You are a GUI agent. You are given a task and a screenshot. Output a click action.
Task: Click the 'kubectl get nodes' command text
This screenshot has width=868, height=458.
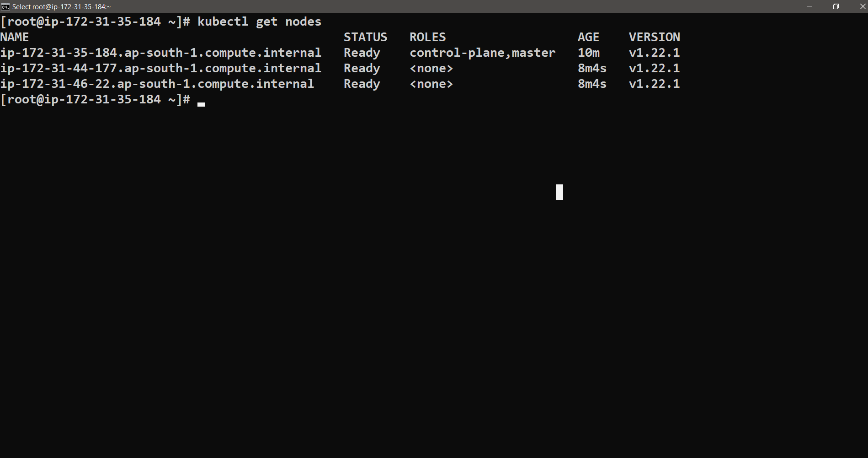pos(259,22)
